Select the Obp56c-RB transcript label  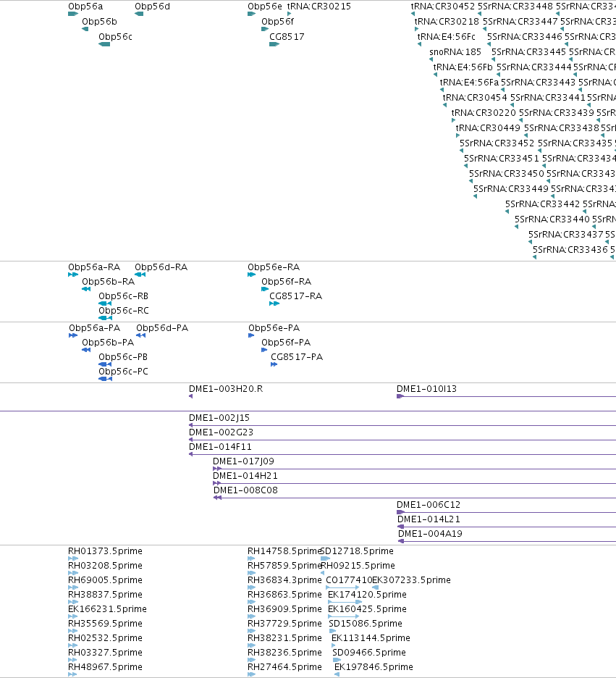click(124, 296)
